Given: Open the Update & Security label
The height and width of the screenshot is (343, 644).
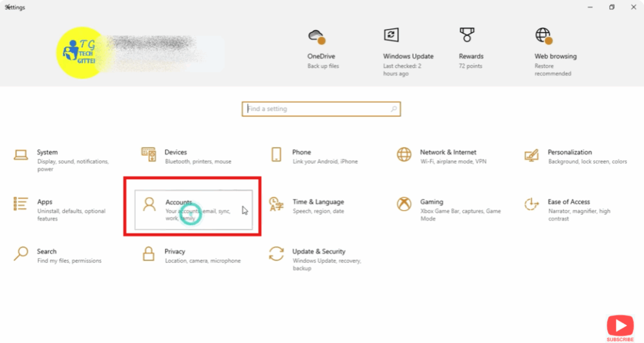Looking at the screenshot, I should point(319,251).
